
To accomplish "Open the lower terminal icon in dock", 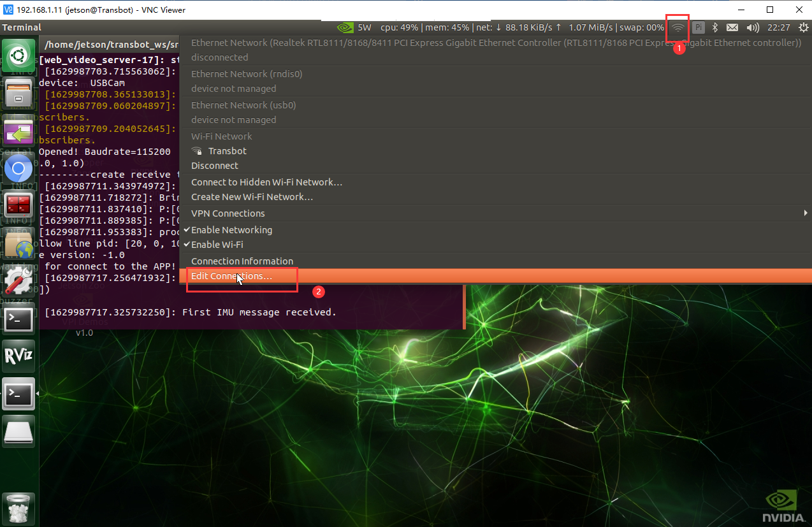I will point(18,394).
